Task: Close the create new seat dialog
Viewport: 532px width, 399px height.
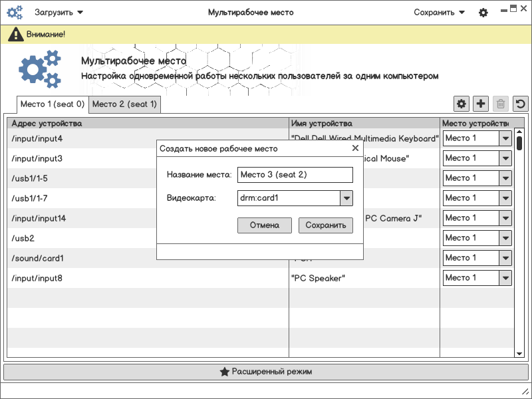Action: point(355,148)
